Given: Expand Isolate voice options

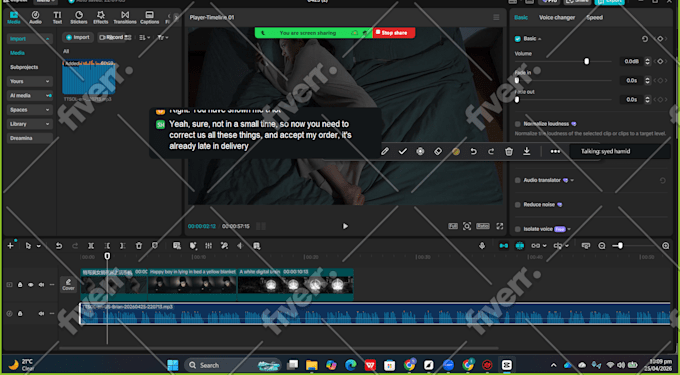Looking at the screenshot, I should pos(569,229).
